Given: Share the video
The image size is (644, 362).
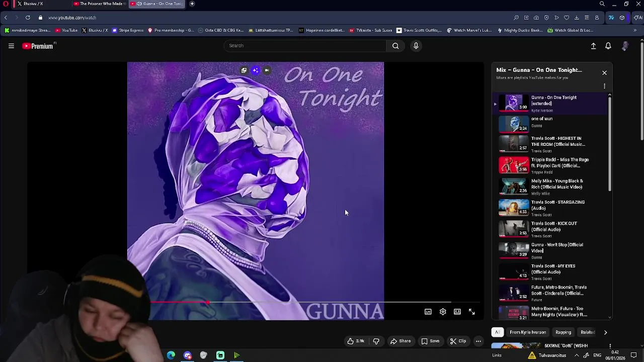Looking at the screenshot, I should (x=401, y=341).
